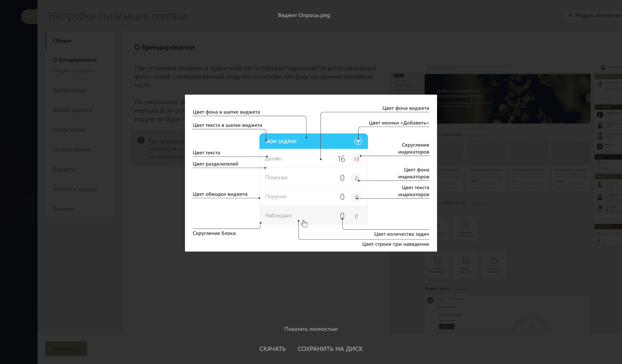
Task: Expand the Шапка портала section
Action: (73, 110)
